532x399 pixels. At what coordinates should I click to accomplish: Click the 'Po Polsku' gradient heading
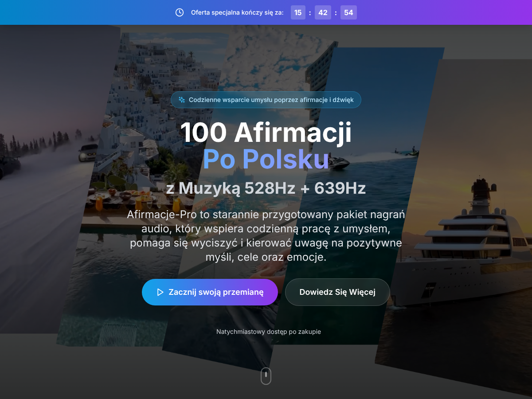tap(266, 159)
